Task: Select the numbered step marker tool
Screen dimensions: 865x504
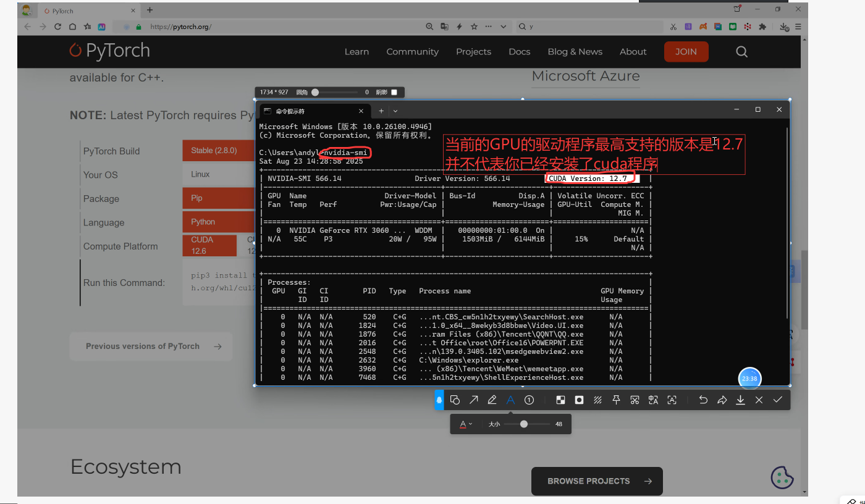Action: 529,400
